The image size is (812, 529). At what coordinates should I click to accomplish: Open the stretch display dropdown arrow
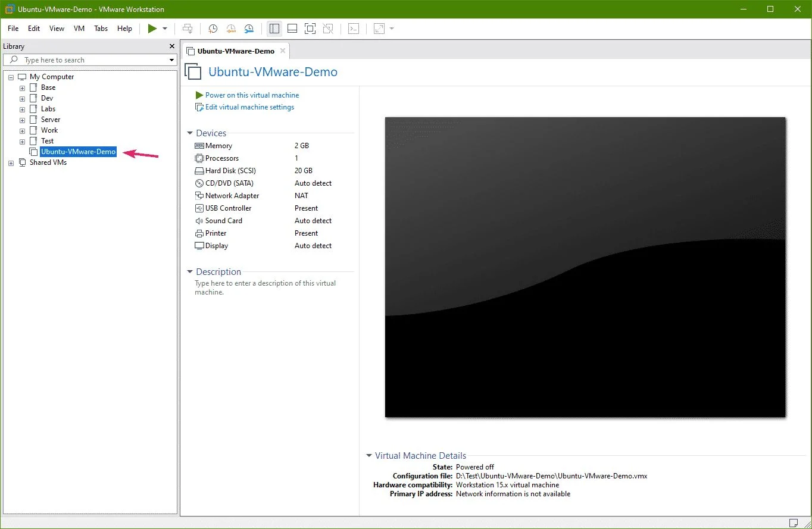click(x=392, y=29)
